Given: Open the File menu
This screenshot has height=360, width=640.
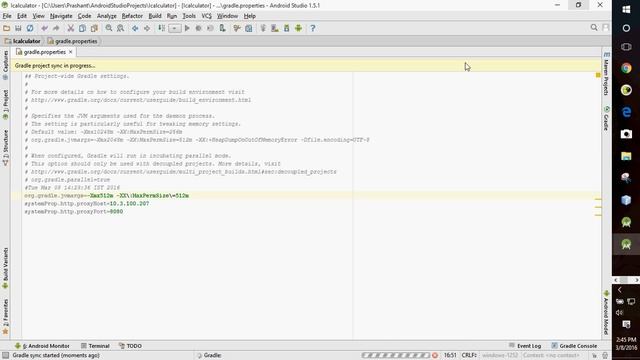Looking at the screenshot, I should [7, 16].
